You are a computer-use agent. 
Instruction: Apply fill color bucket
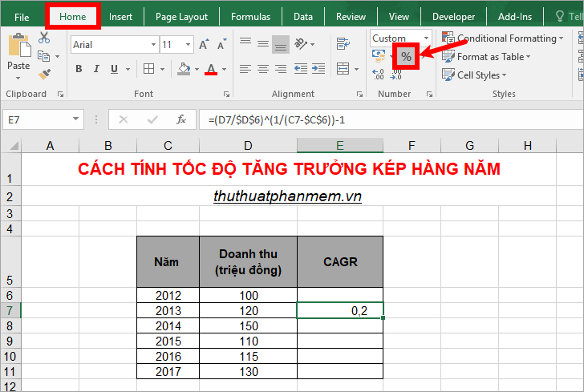[183, 69]
